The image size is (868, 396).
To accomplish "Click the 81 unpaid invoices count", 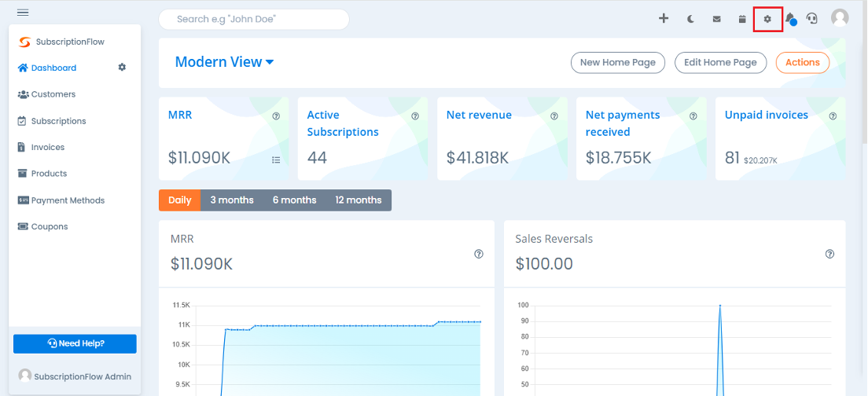I will coord(733,158).
